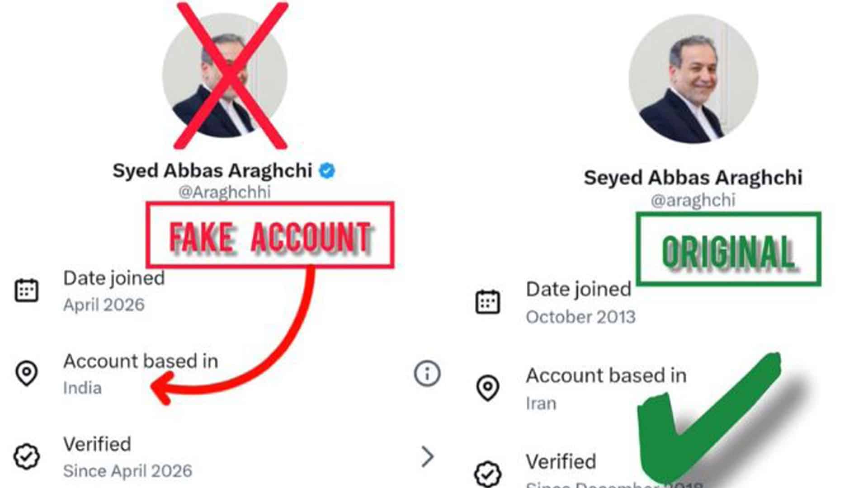This screenshot has height=488, width=868.
Task: Select the Date joined April 2026 row
Action: pyautogui.click(x=113, y=291)
